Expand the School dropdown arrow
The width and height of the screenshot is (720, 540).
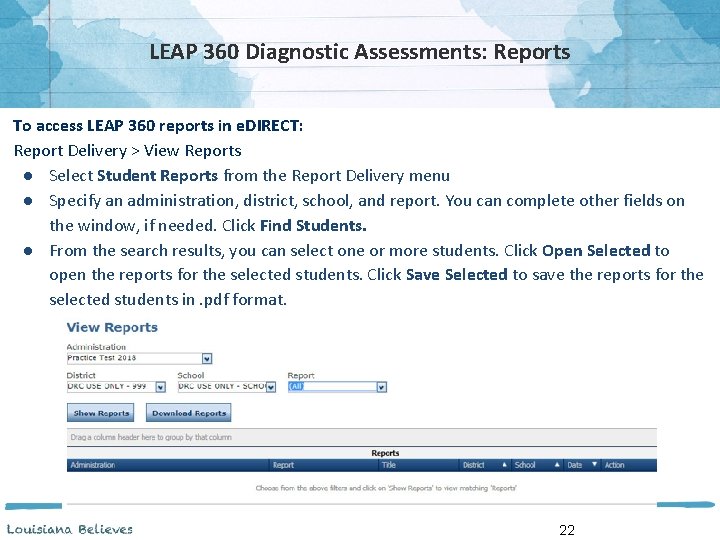(x=271, y=387)
